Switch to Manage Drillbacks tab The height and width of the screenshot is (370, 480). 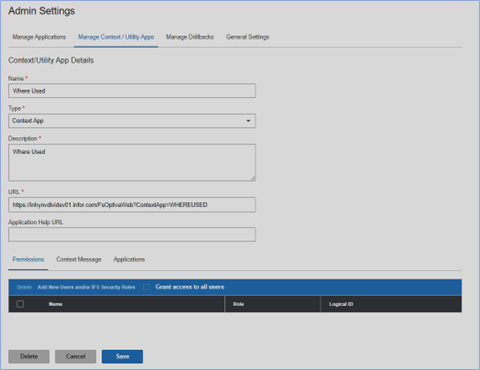click(190, 37)
